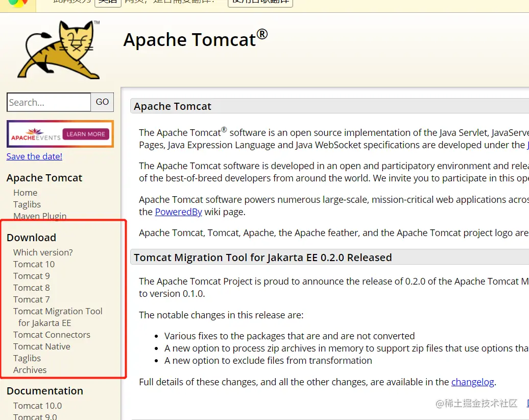529x420 pixels.
Task: Open the Tomcat Connectors download link
Action: [52, 335]
